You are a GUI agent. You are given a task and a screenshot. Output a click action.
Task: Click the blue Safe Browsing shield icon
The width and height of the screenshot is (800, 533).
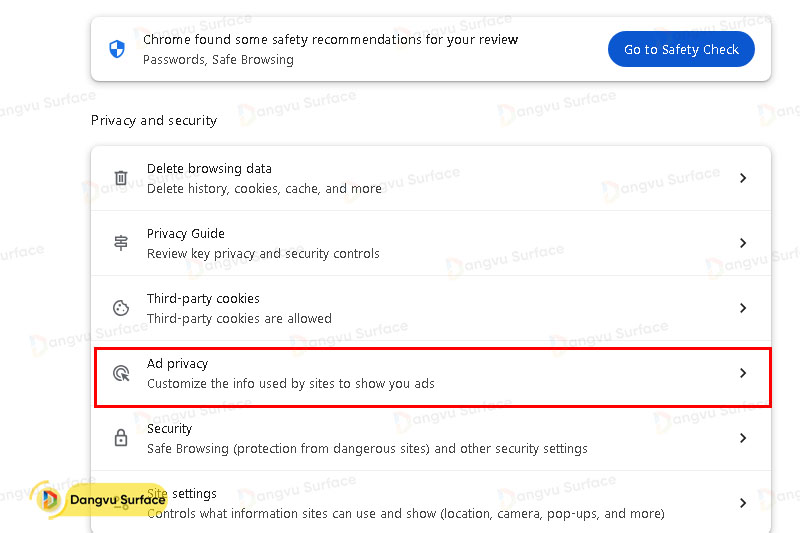[118, 49]
